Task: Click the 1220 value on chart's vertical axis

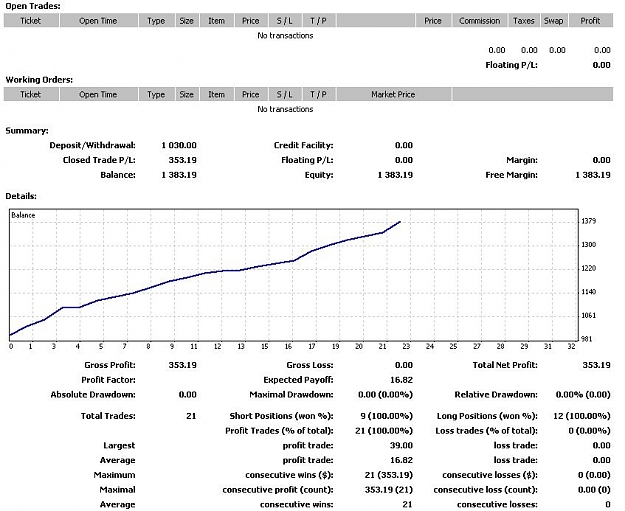Action: pos(589,269)
